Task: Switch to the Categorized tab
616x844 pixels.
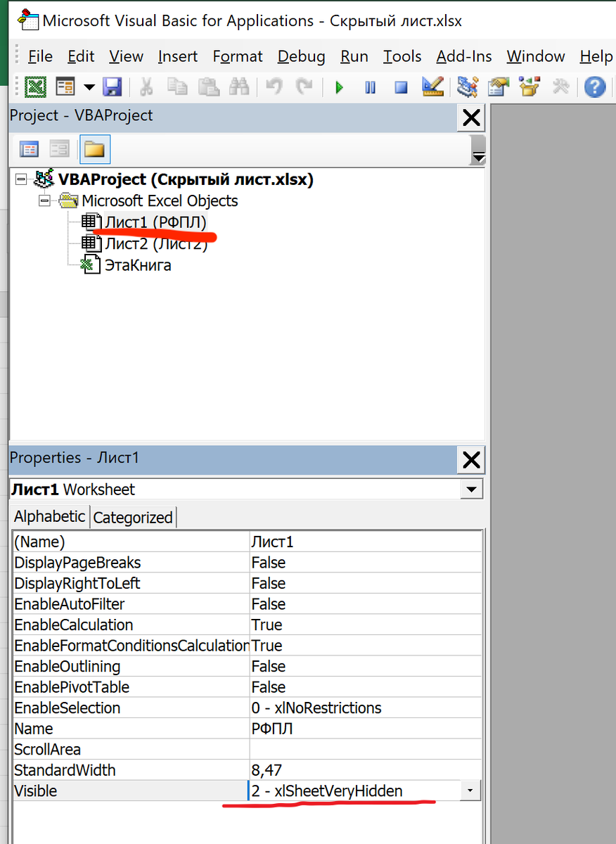Action: point(133,518)
